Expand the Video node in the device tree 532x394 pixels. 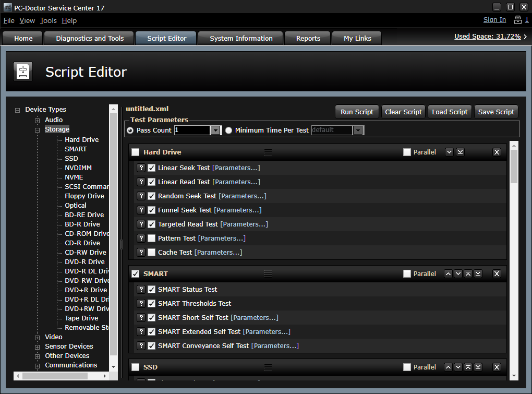(38, 337)
